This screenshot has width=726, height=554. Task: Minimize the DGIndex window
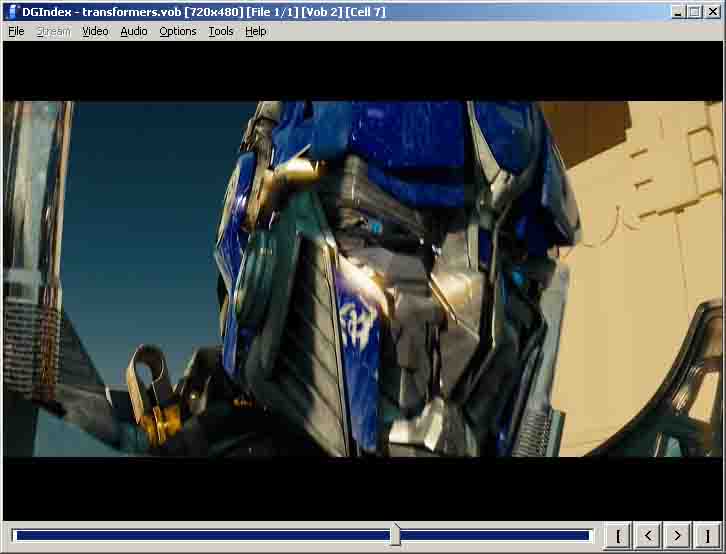pos(678,12)
